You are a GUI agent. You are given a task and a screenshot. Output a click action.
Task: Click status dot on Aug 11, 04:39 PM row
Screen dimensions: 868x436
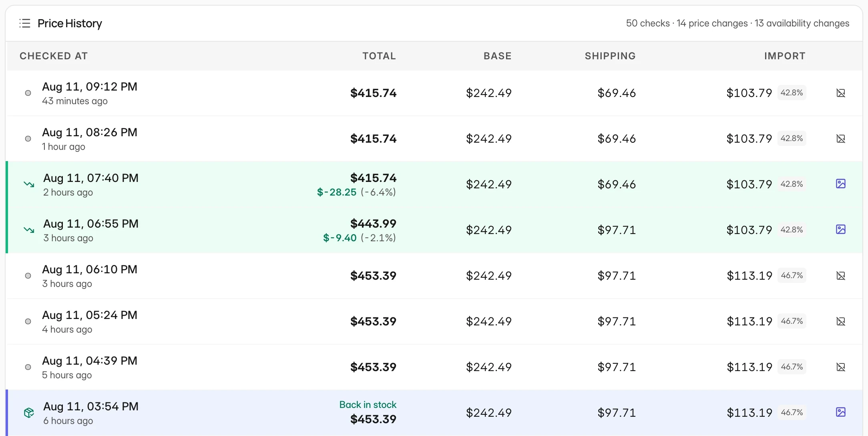pos(28,367)
